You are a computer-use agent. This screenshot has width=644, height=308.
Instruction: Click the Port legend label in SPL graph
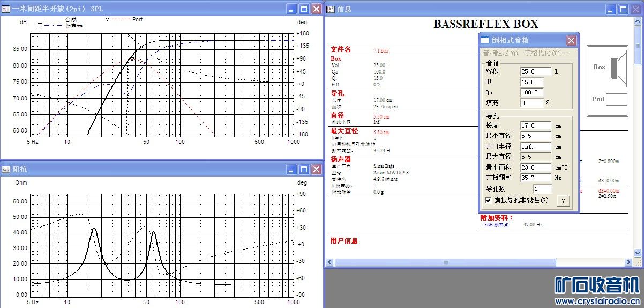coord(137,19)
